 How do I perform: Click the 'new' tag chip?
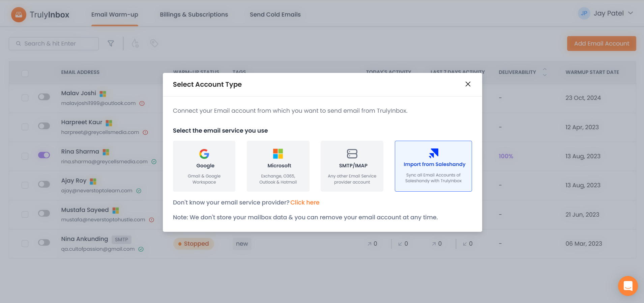(242, 244)
